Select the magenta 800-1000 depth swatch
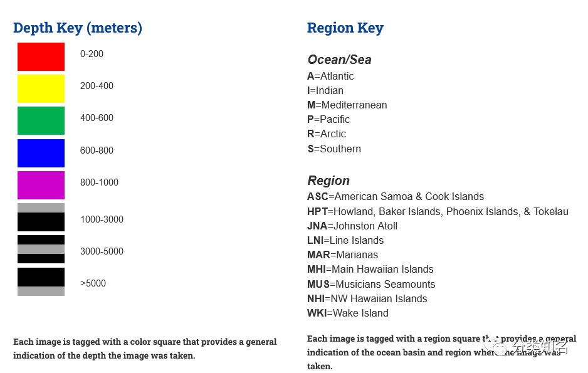The width and height of the screenshot is (588, 373). coord(41,185)
